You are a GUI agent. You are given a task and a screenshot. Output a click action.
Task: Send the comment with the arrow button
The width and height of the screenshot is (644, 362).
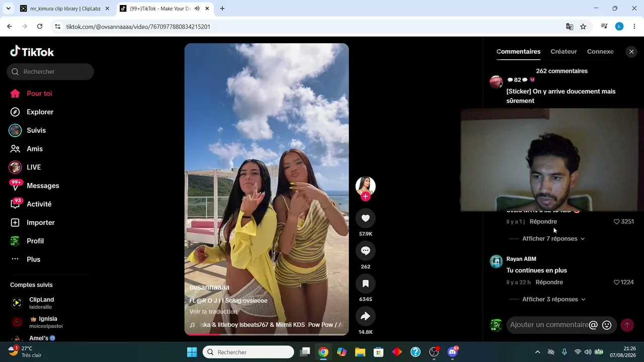[627, 325]
